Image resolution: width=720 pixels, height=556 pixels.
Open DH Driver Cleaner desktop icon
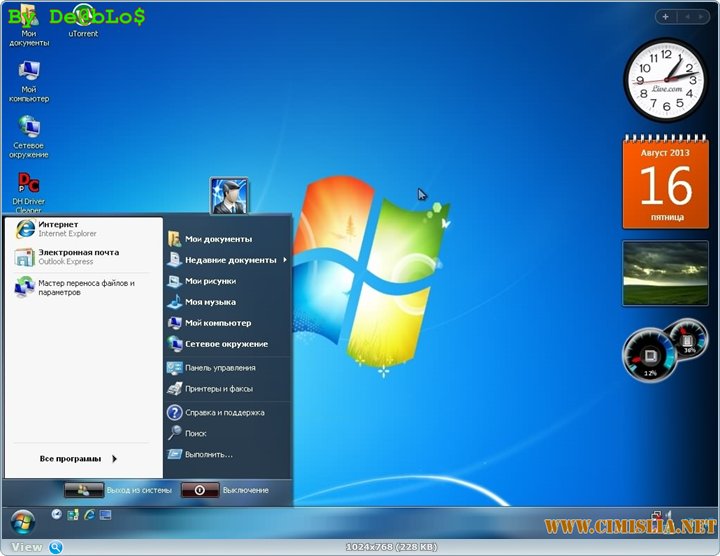28,186
